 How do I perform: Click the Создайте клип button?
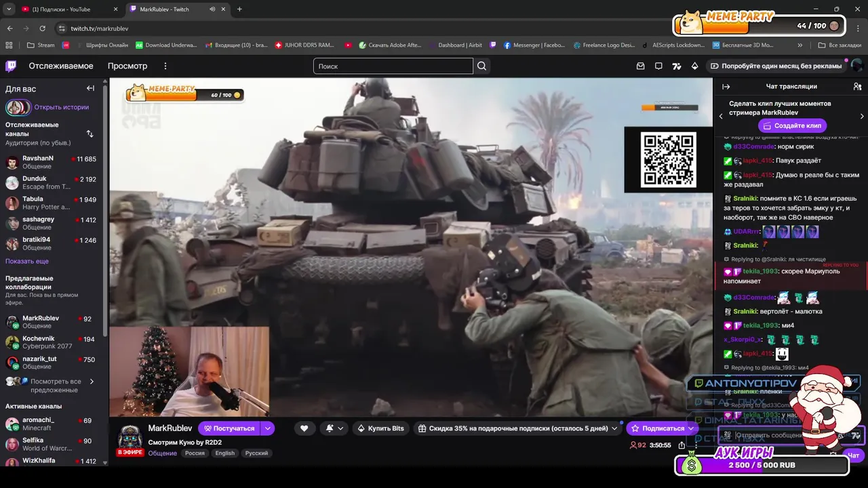click(791, 125)
